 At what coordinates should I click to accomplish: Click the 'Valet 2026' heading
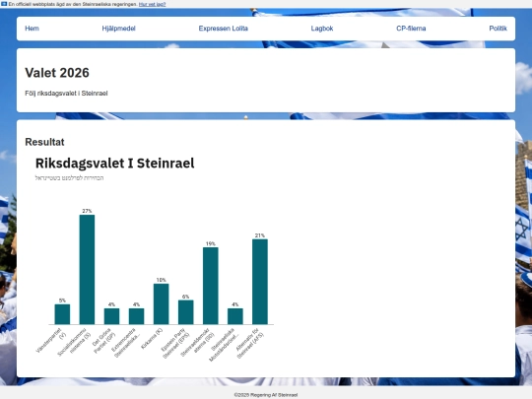click(x=57, y=73)
